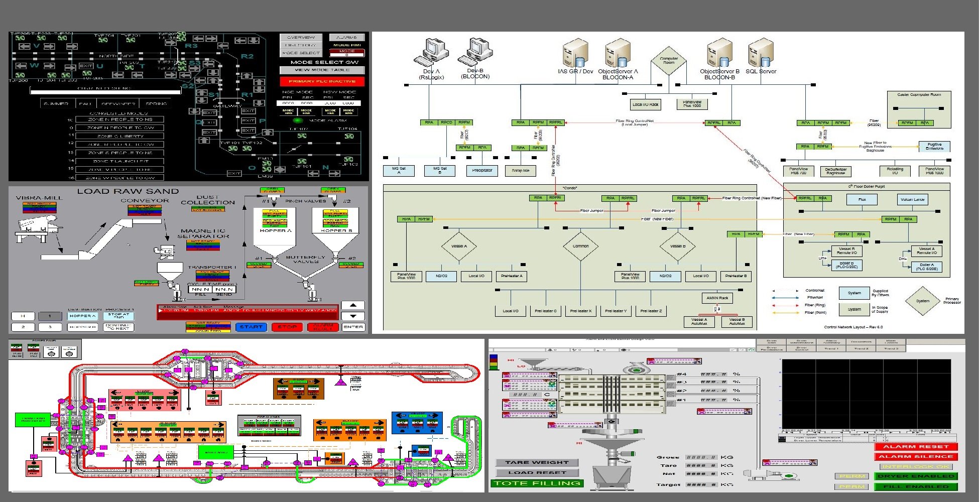Click the dryer blower fan icon
This screenshot has width=980, height=502.
(x=636, y=370)
